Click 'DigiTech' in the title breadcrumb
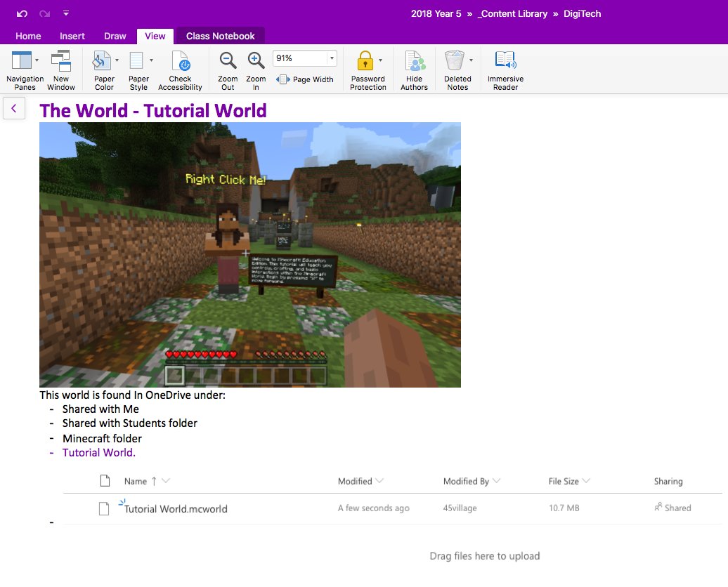This screenshot has height=587, width=728. tap(583, 14)
